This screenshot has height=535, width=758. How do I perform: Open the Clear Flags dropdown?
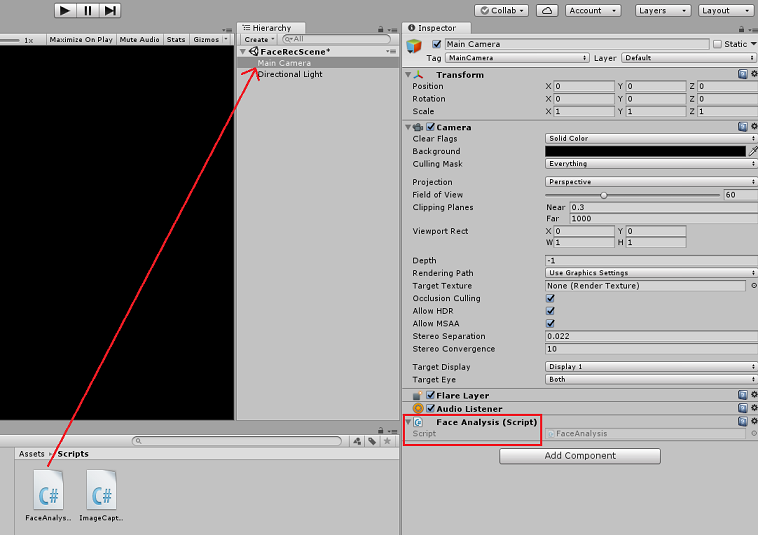coord(651,139)
